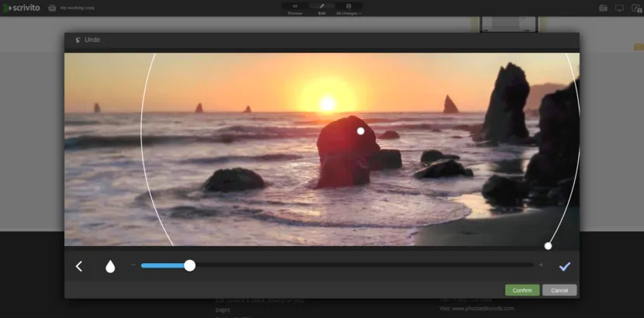Click the blur intensity slider handle
Image resolution: width=644 pixels, height=318 pixels.
189,265
